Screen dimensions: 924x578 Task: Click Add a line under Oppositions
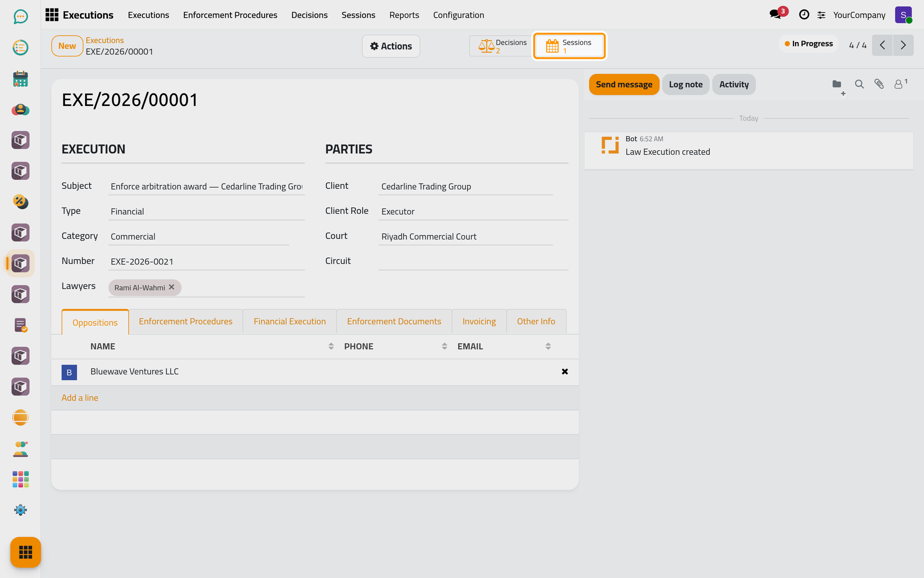[80, 398]
